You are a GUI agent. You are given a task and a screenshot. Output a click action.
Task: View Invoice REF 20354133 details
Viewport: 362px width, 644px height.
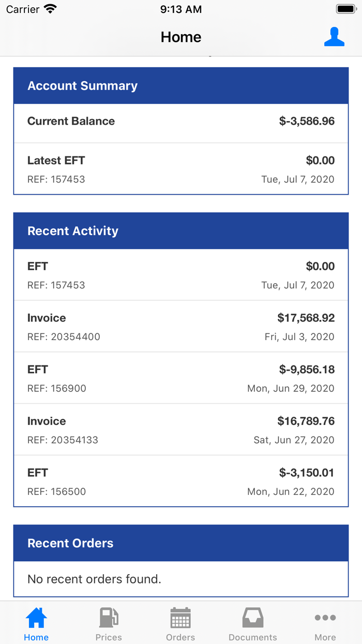pos(181,430)
